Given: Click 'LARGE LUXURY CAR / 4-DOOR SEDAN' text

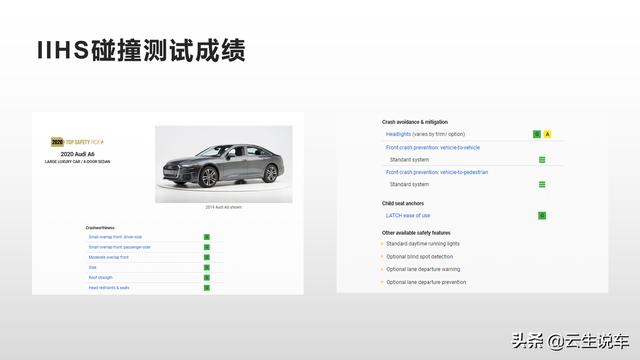Looking at the screenshot, I should (78, 162).
